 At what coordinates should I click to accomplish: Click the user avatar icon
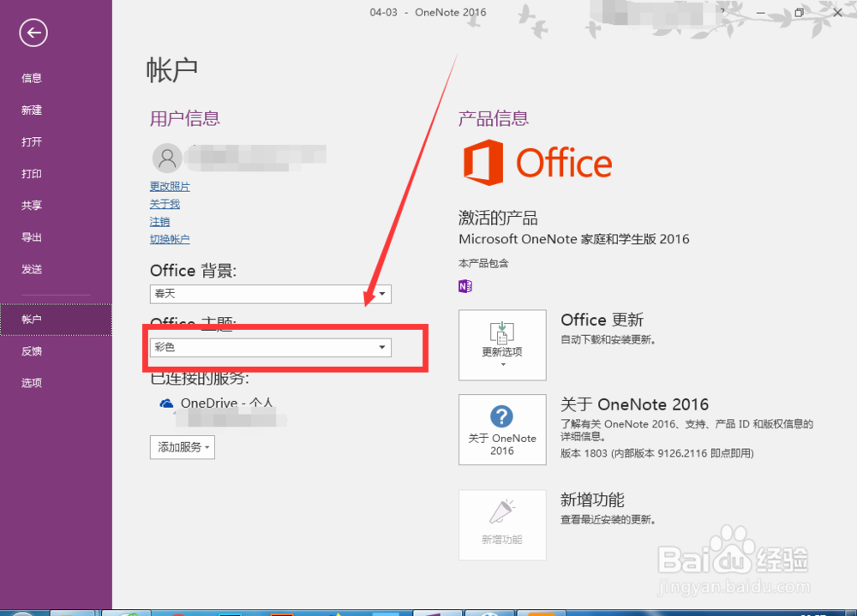point(167,158)
